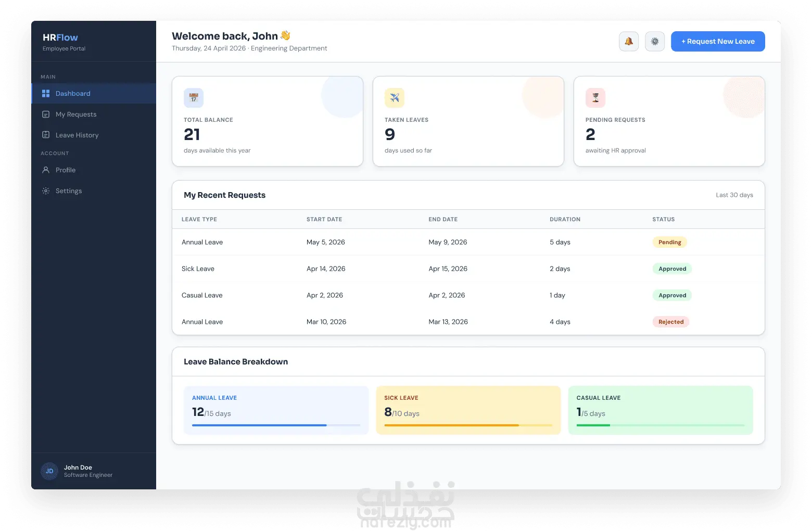Image resolution: width=812 pixels, height=531 pixels.
Task: Open the gear settings icon in header
Action: point(655,41)
